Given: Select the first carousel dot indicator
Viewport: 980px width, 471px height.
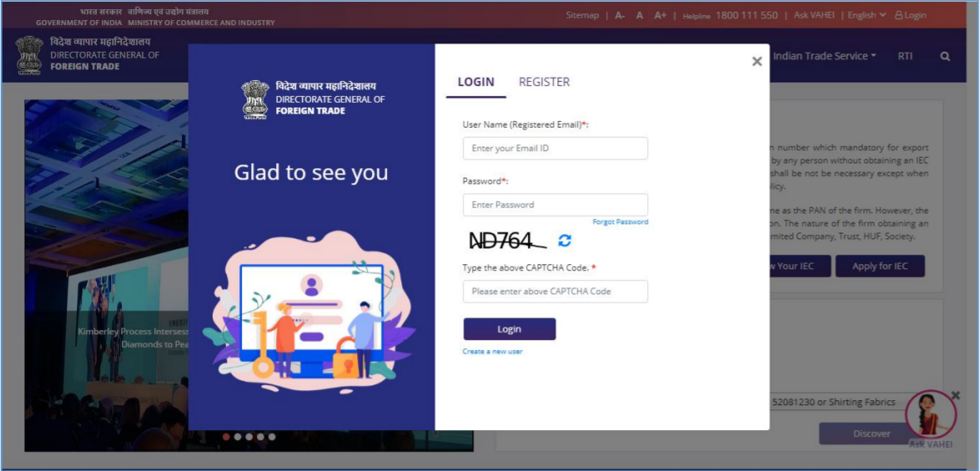Looking at the screenshot, I should [x=226, y=437].
